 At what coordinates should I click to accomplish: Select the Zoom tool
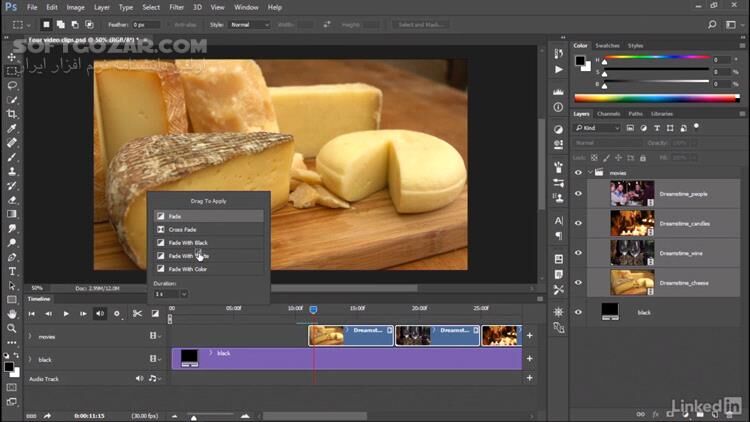click(12, 328)
